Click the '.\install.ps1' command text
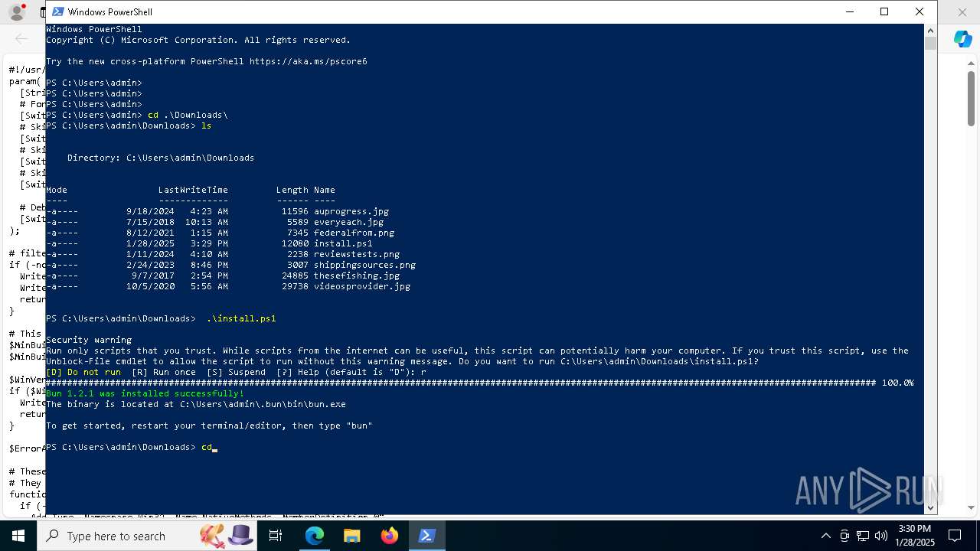Viewport: 980px width, 551px height. [241, 318]
